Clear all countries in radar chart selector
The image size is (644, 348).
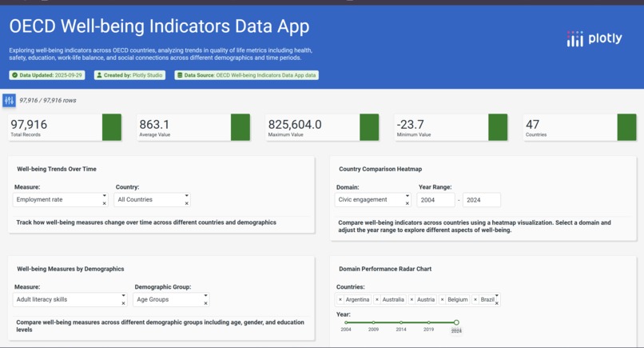pyautogui.click(x=497, y=303)
